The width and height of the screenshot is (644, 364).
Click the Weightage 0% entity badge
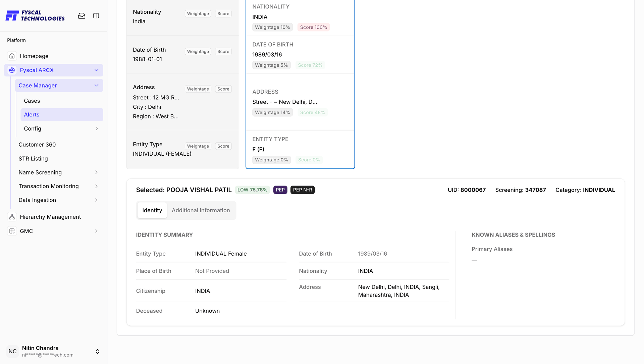pyautogui.click(x=271, y=160)
